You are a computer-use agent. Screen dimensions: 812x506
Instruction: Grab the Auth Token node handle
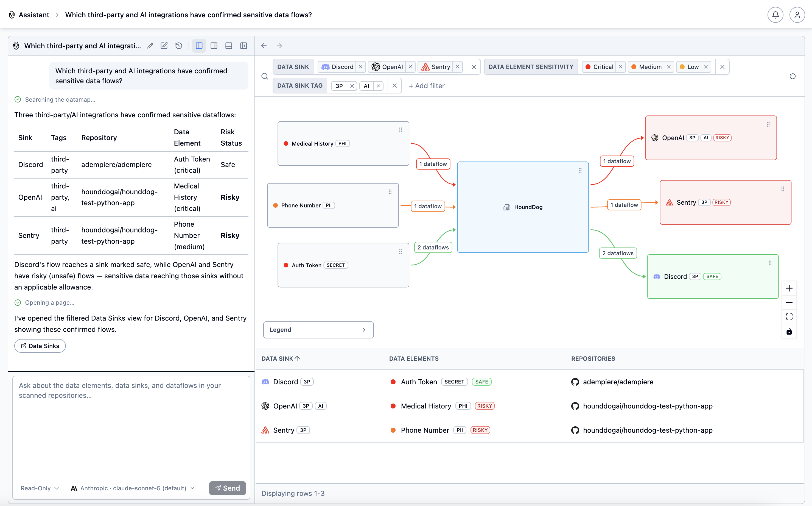(x=400, y=252)
